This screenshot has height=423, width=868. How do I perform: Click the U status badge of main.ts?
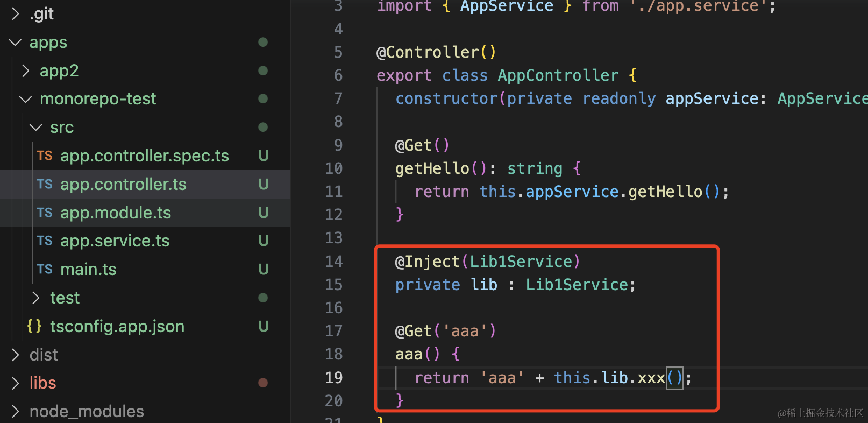pos(264,270)
